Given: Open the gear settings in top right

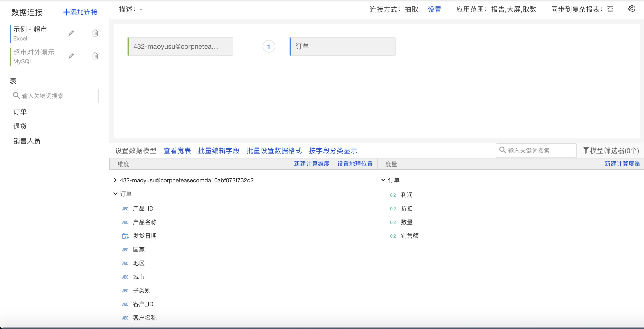Looking at the screenshot, I should (632, 9).
